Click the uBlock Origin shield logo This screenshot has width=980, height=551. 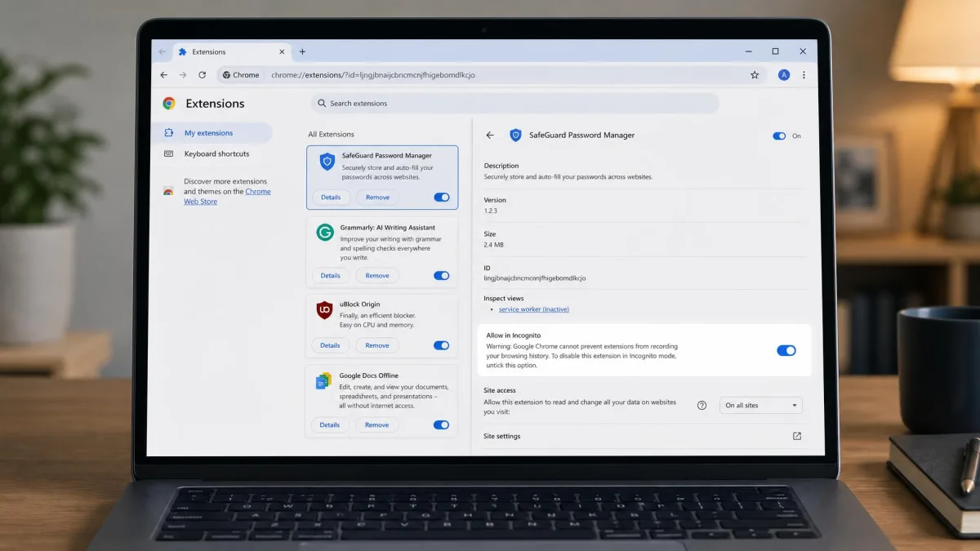324,310
